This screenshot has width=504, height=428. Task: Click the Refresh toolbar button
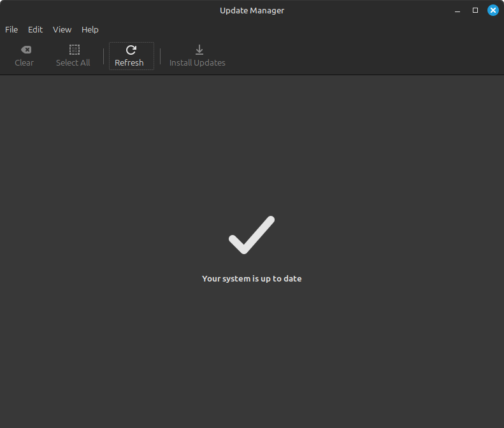(x=131, y=56)
